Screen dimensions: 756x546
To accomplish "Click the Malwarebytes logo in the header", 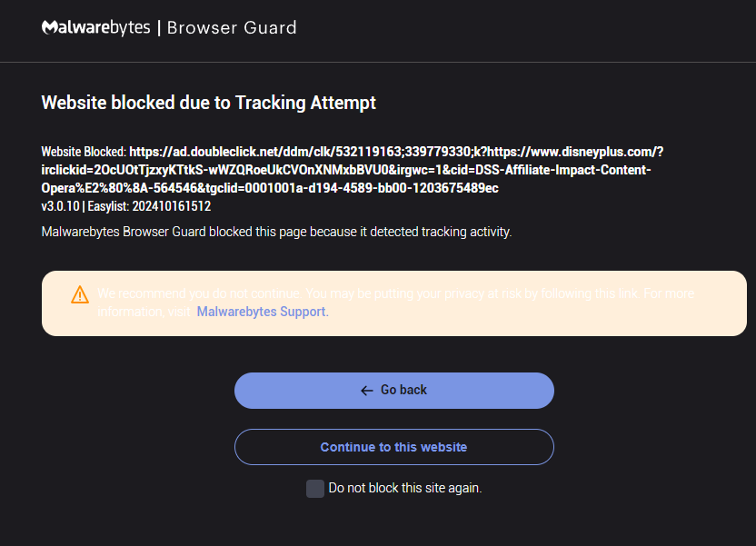I will click(x=95, y=27).
